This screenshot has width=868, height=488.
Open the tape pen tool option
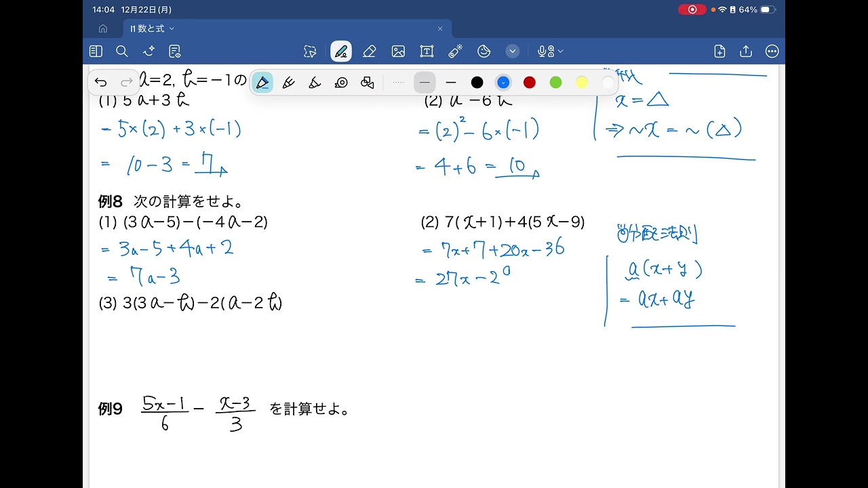(x=341, y=83)
